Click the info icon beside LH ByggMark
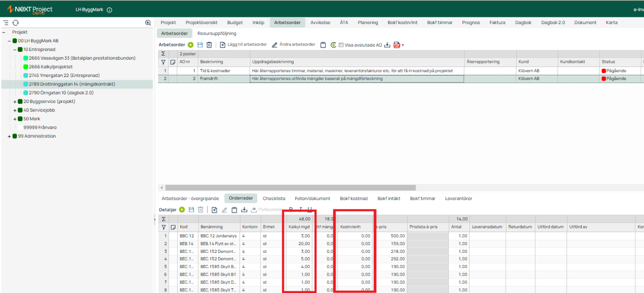The image size is (644, 293). pos(109,10)
